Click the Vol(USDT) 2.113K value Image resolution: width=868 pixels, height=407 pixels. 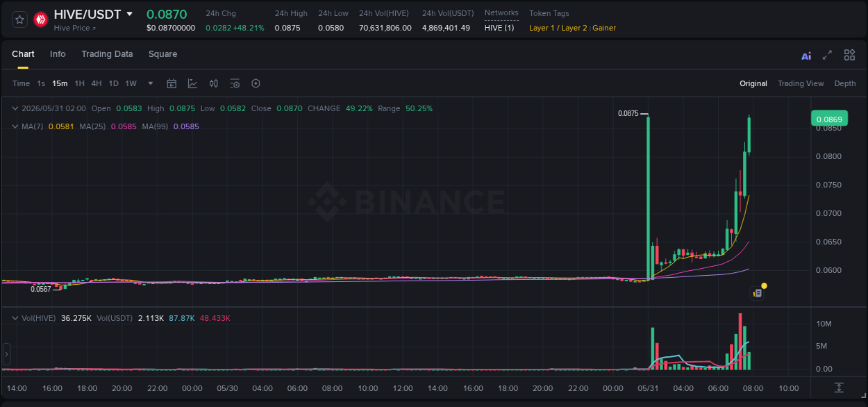[151, 318]
